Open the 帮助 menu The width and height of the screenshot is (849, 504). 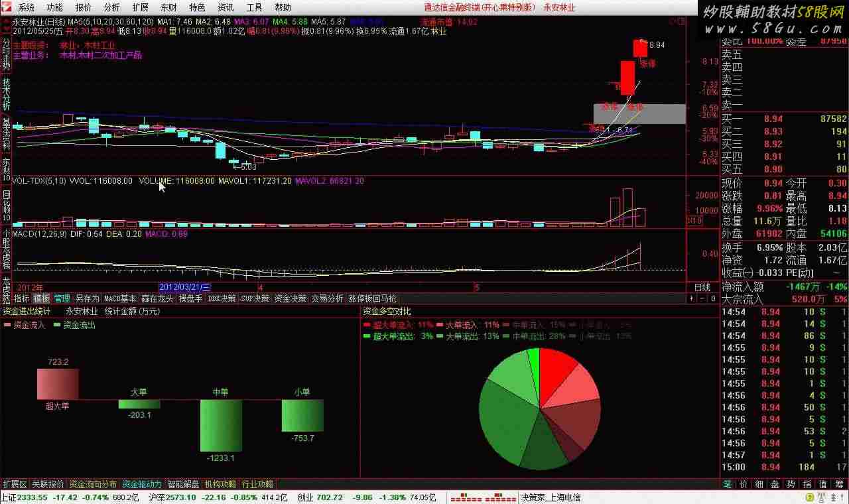click(x=283, y=7)
